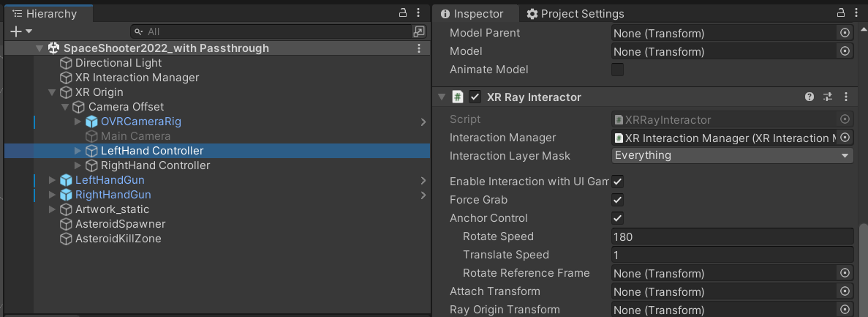
Task: Click object picker for Model Parent field
Action: tap(845, 33)
